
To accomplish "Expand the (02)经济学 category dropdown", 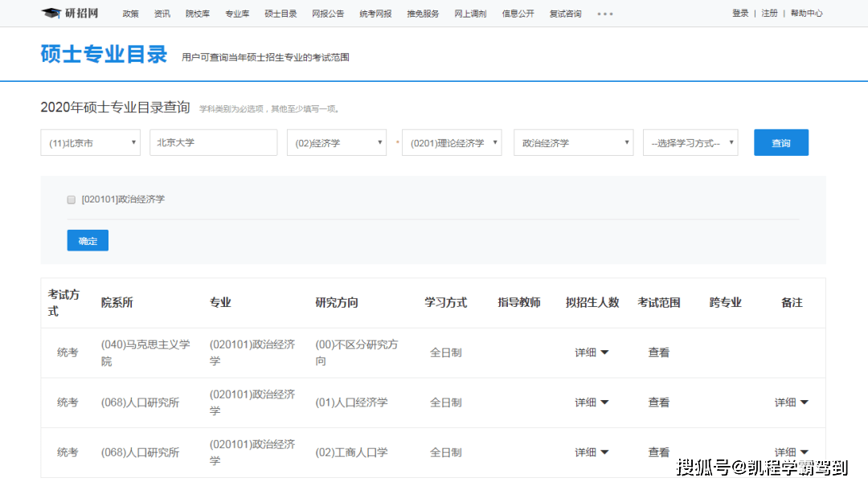I will tap(336, 143).
